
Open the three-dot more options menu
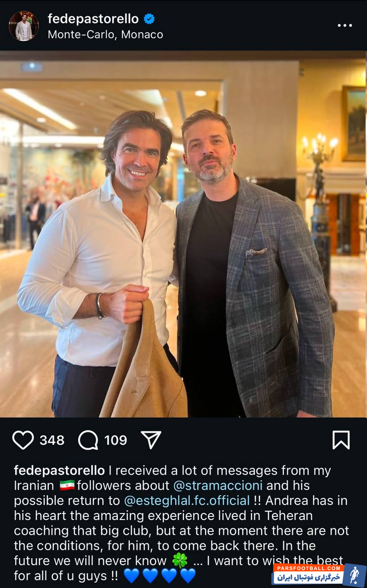(344, 25)
